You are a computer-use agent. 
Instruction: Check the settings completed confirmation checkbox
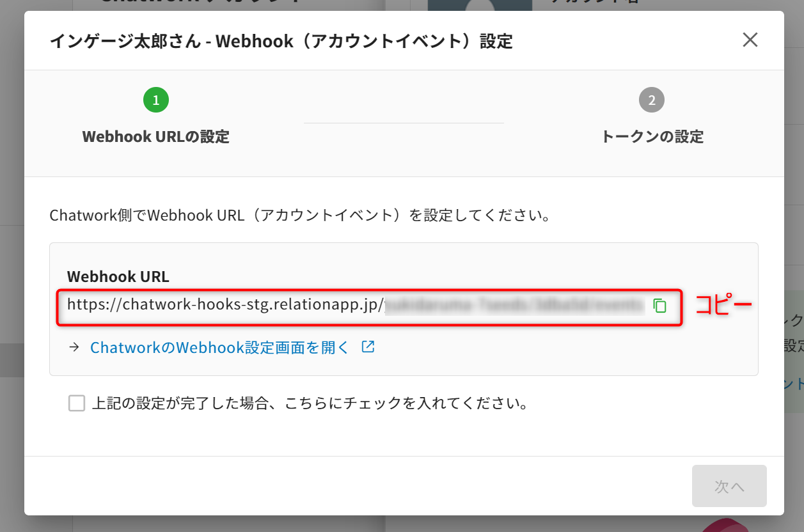(77, 403)
